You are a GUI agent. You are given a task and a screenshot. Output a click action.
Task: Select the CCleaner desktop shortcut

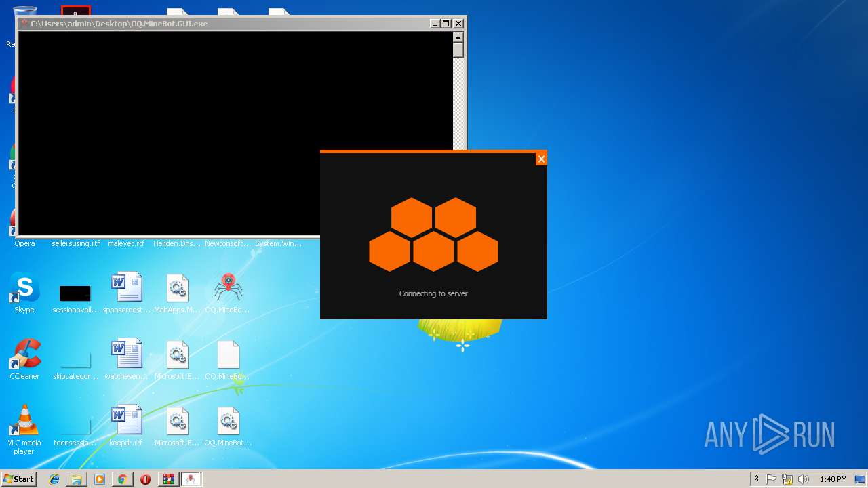click(24, 360)
